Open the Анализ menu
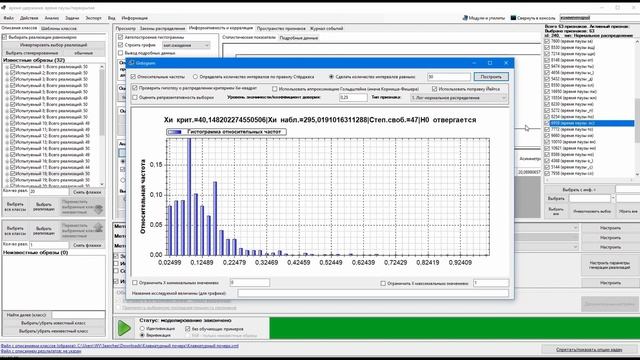 [x=52, y=18]
